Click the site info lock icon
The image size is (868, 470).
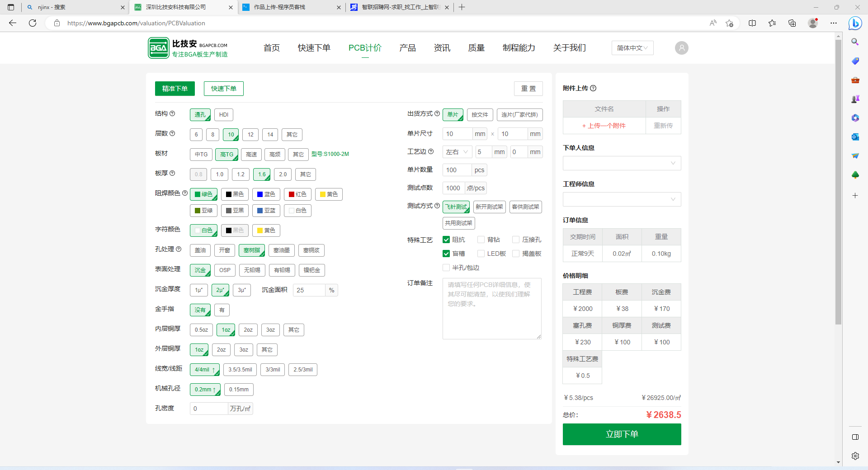[x=57, y=23]
